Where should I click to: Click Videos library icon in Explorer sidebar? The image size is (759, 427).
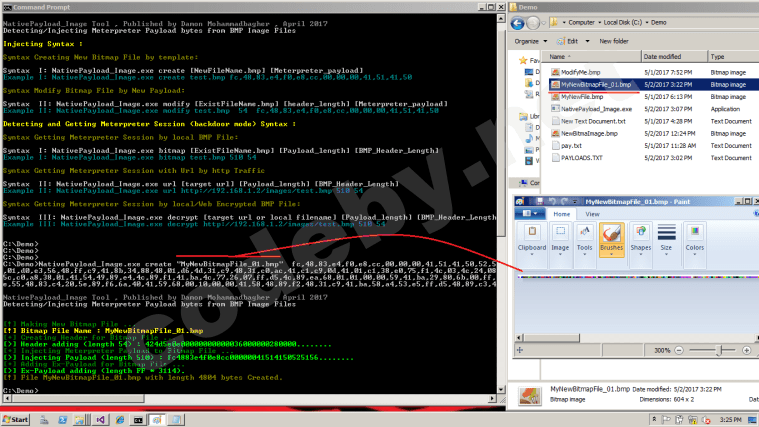tap(529, 161)
